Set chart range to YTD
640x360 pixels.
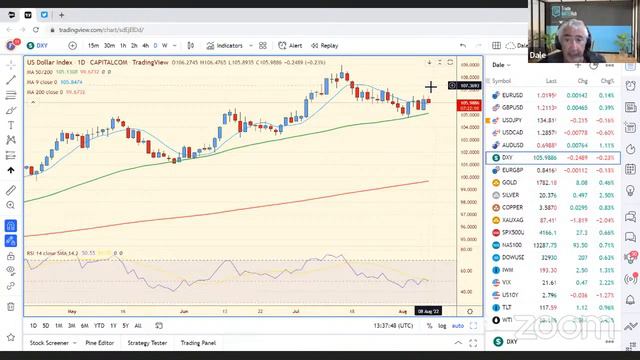point(99,326)
